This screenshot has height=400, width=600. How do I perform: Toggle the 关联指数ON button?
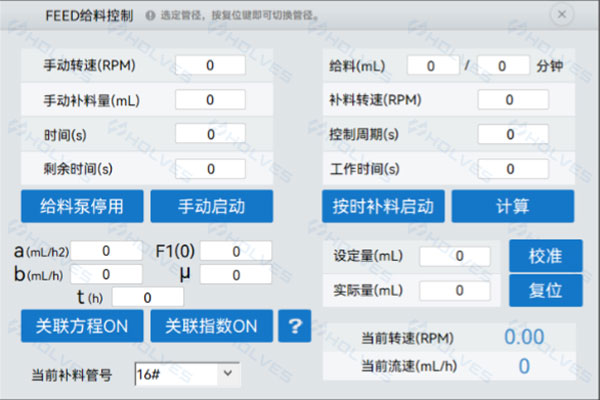pyautogui.click(x=211, y=326)
